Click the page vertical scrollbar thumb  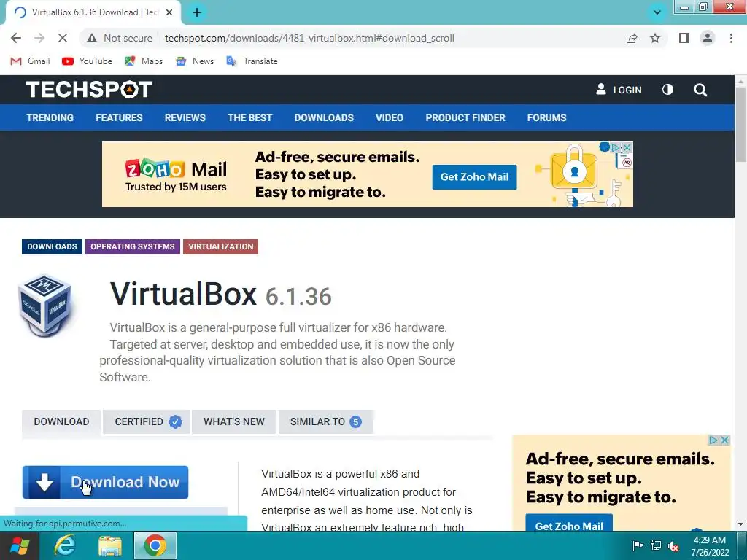(740, 124)
